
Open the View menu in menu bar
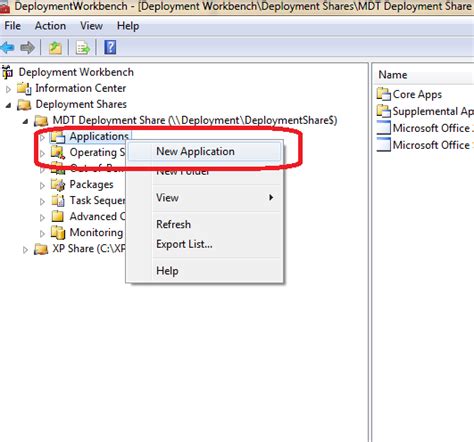(91, 26)
